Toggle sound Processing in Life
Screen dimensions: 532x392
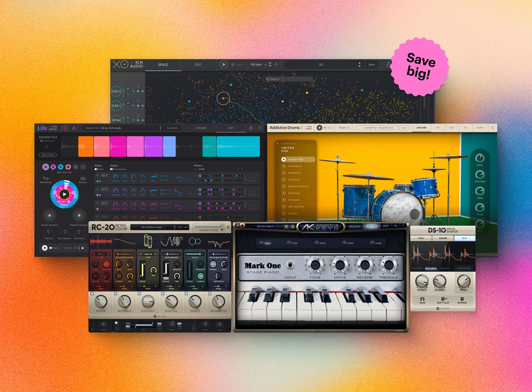[112, 169]
